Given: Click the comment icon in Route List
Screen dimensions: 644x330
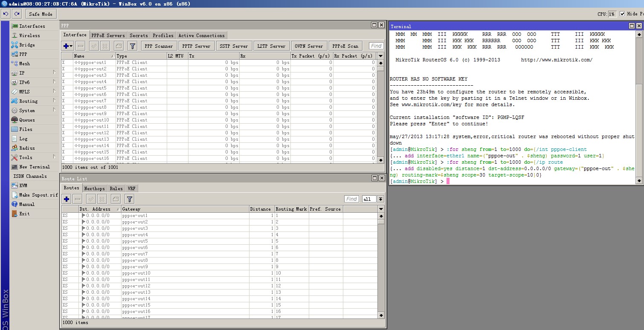Looking at the screenshot, I should [x=116, y=199].
